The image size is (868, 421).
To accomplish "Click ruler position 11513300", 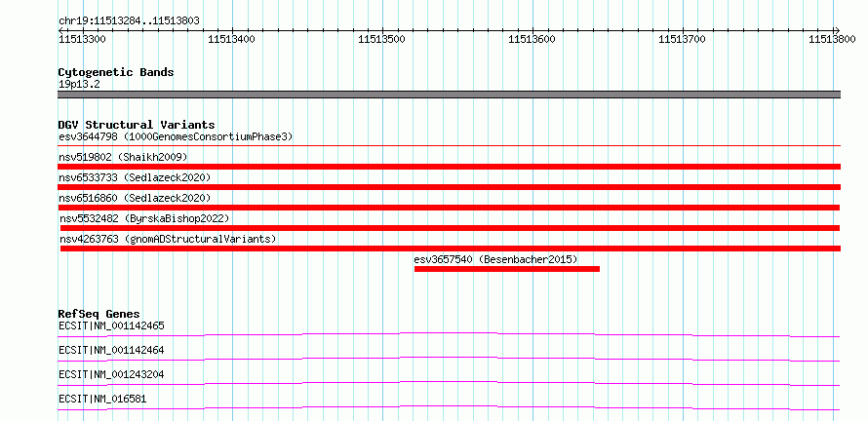I will click(x=83, y=39).
